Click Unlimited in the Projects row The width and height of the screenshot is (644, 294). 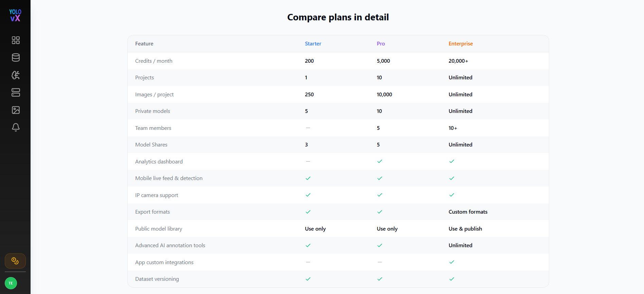460,78
